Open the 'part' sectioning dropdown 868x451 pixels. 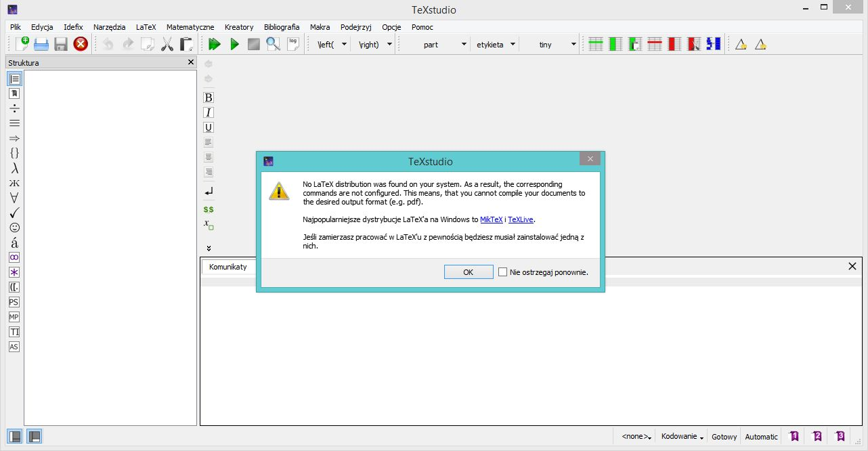tap(464, 44)
